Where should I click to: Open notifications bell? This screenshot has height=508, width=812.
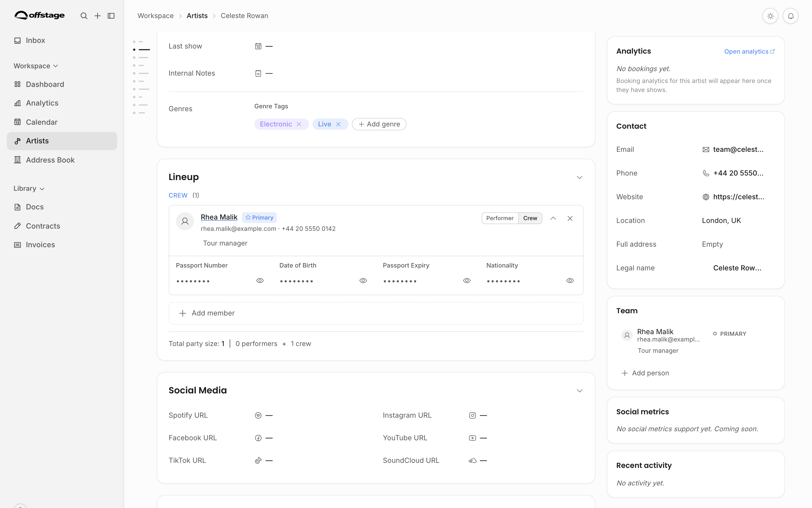click(x=791, y=16)
